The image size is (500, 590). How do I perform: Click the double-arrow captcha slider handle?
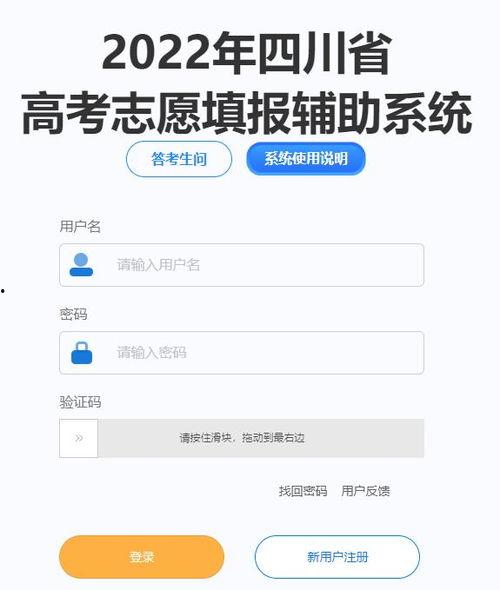[79, 438]
